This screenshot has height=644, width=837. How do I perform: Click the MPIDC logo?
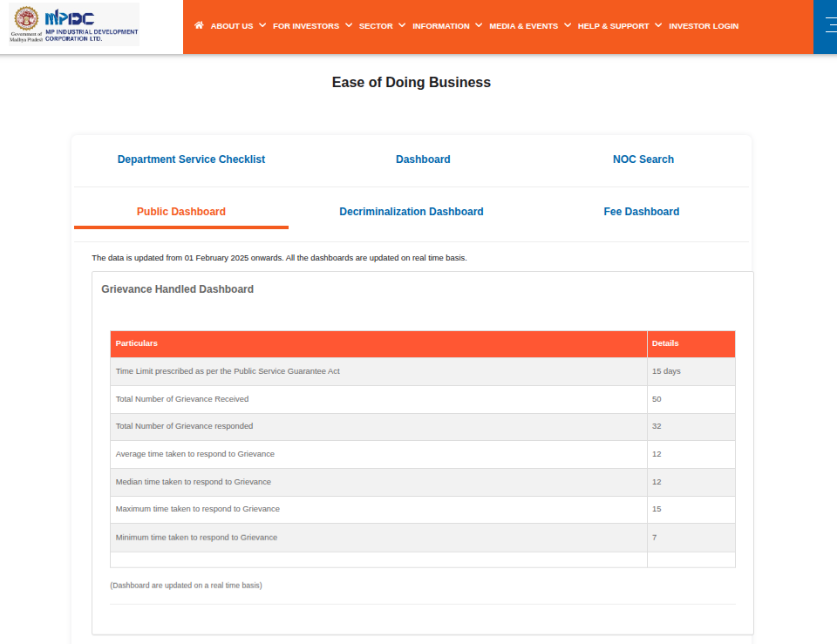[74, 24]
